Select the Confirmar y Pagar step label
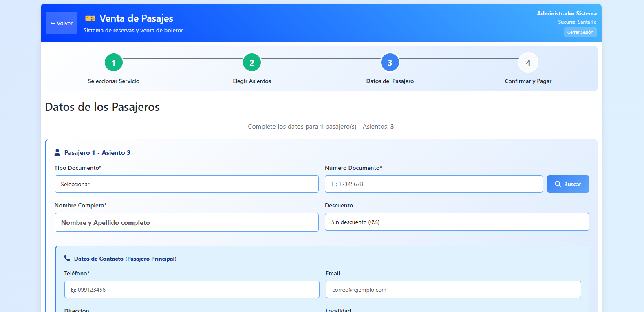The width and height of the screenshot is (644, 312). click(x=528, y=81)
